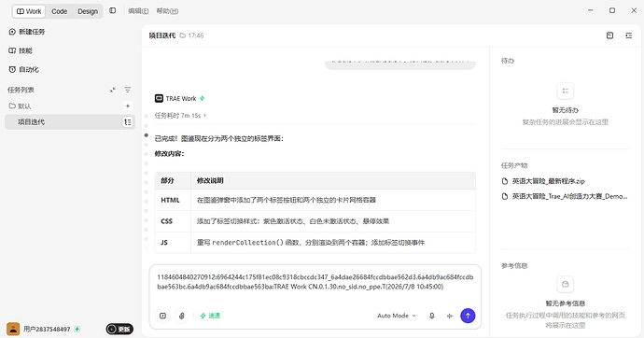Collapse the task list with arrows icon
The width and height of the screenshot is (644, 338).
(113, 90)
